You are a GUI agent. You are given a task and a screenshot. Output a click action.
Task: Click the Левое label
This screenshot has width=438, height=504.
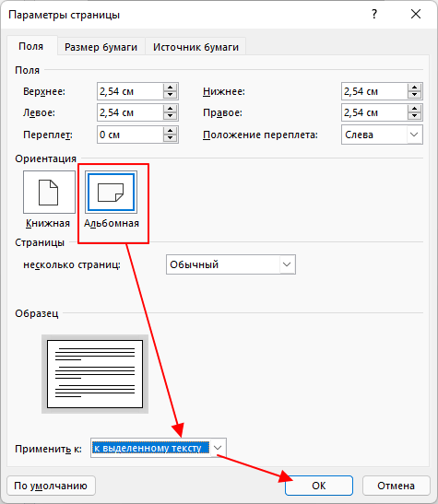[39, 112]
